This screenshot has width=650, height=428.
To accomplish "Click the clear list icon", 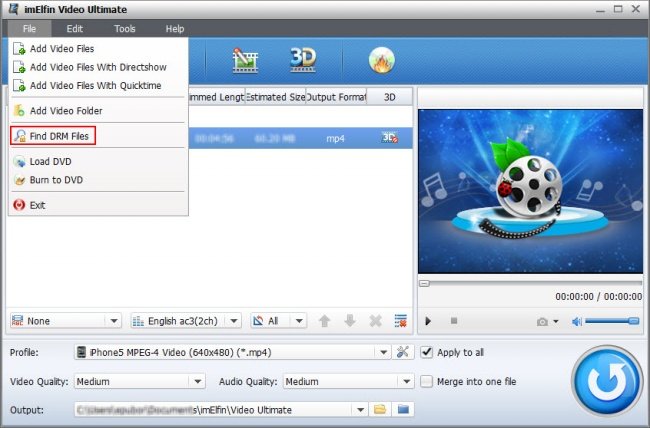I will pyautogui.click(x=400, y=321).
